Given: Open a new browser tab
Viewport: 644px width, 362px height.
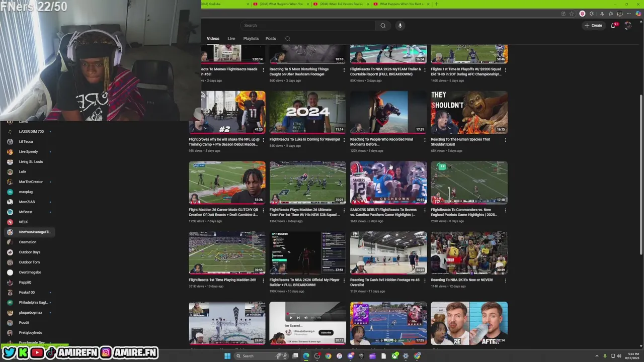Looking at the screenshot, I should pyautogui.click(x=436, y=4).
